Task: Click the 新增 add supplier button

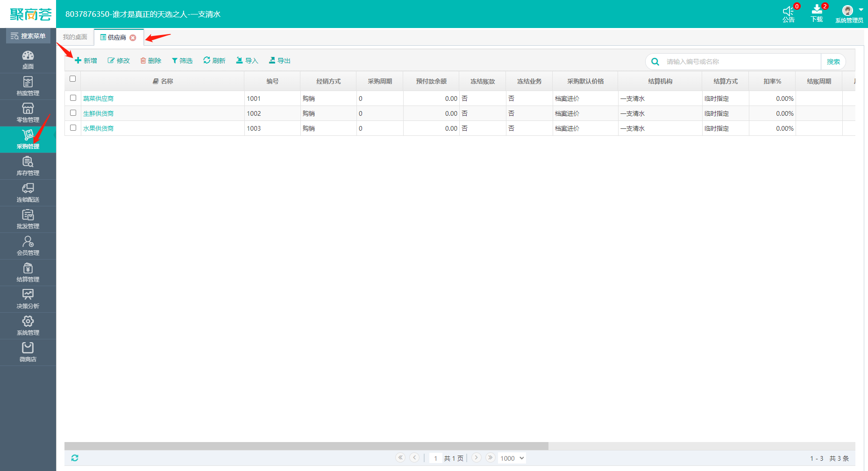Action: (86, 61)
